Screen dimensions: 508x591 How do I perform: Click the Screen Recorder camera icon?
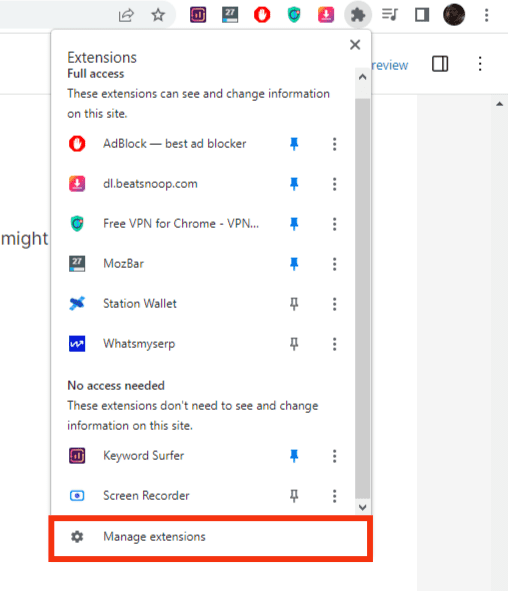click(77, 495)
